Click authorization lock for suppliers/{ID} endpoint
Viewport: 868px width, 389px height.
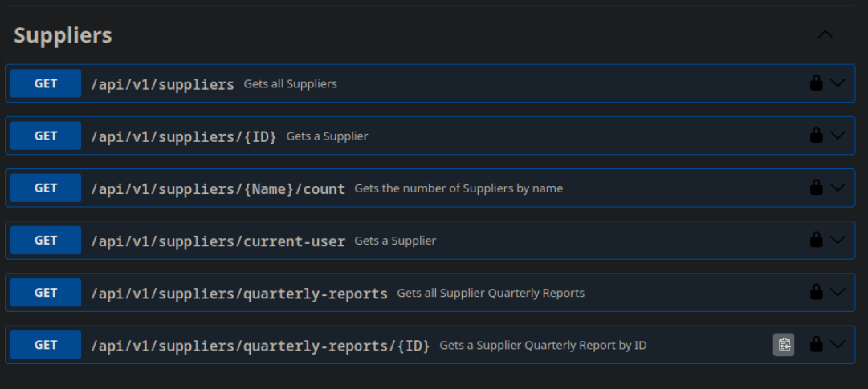(816, 136)
